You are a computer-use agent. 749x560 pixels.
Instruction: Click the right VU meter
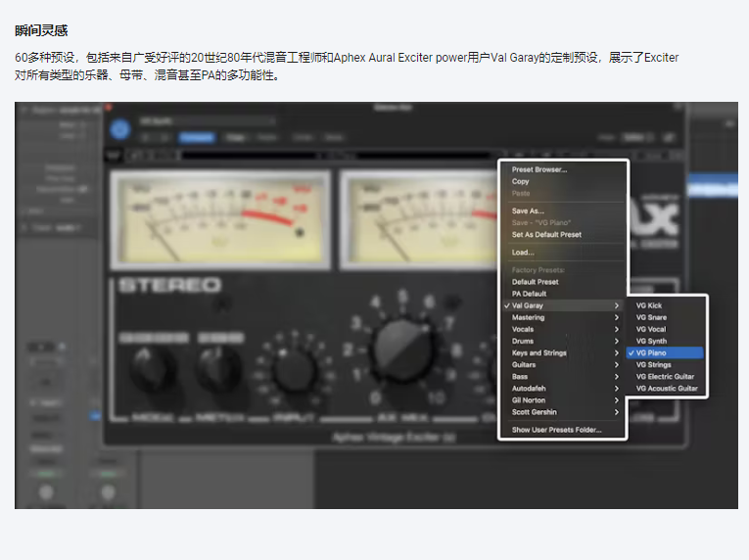[419, 219]
